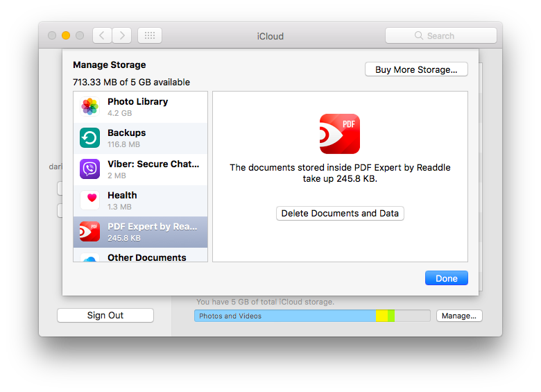Go back with the toolbar back arrow
The image size is (541, 392).
click(x=102, y=35)
